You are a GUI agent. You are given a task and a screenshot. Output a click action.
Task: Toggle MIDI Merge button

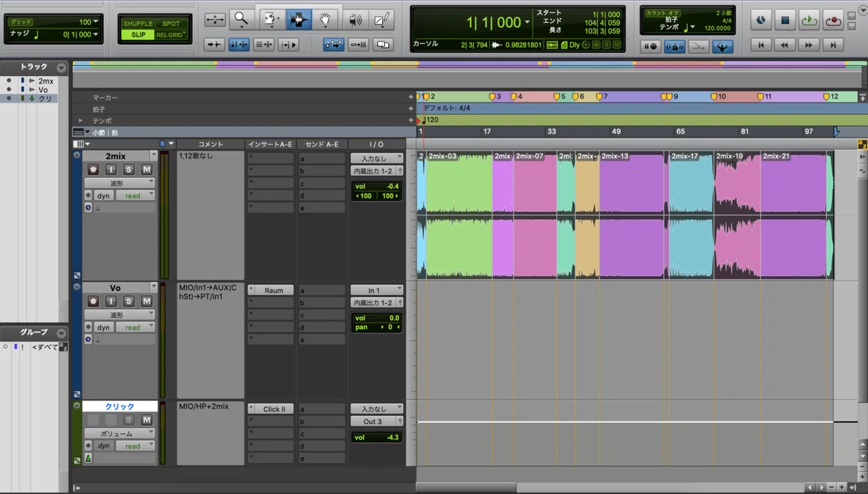pos(699,46)
